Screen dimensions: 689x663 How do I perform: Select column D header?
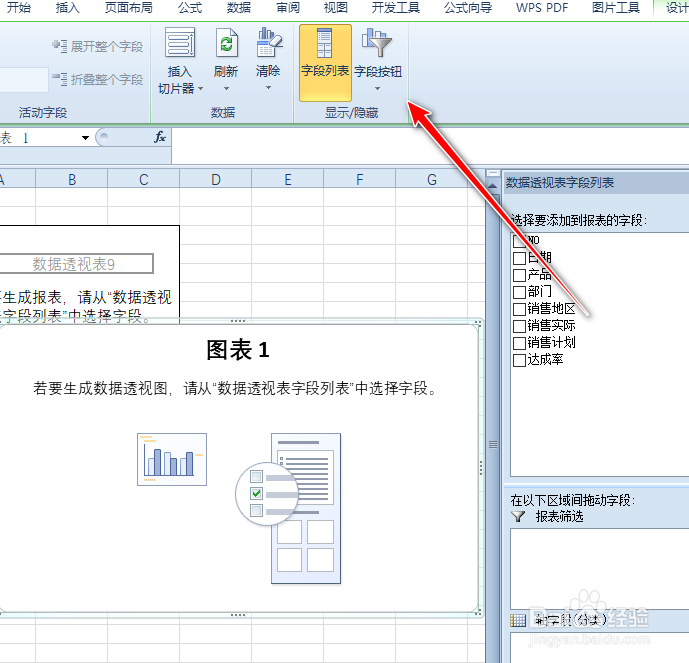[216, 179]
